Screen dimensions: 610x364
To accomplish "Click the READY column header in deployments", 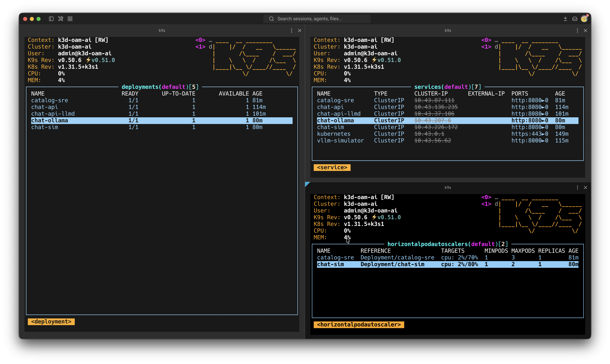I will 130,94.
